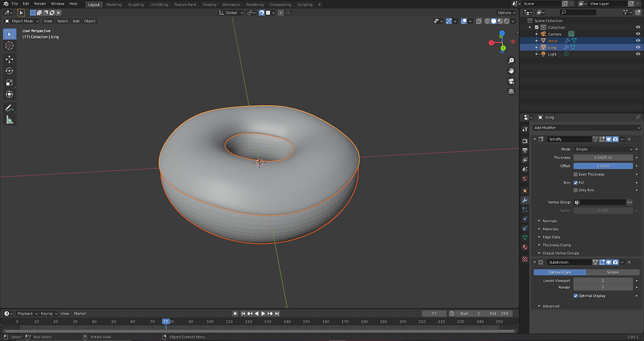Open the Object properties tab
644x341 pixels.
pos(524,191)
